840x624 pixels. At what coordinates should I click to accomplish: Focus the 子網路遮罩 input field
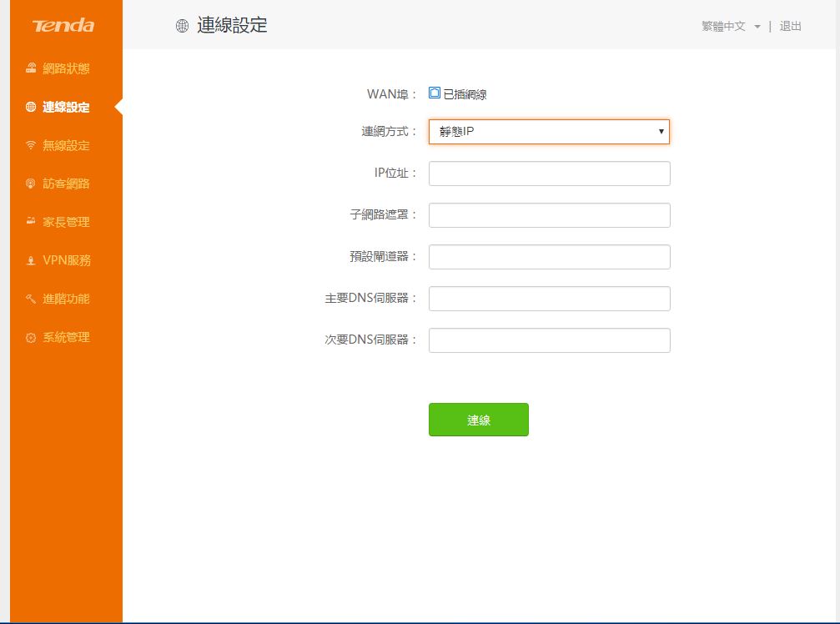point(549,215)
